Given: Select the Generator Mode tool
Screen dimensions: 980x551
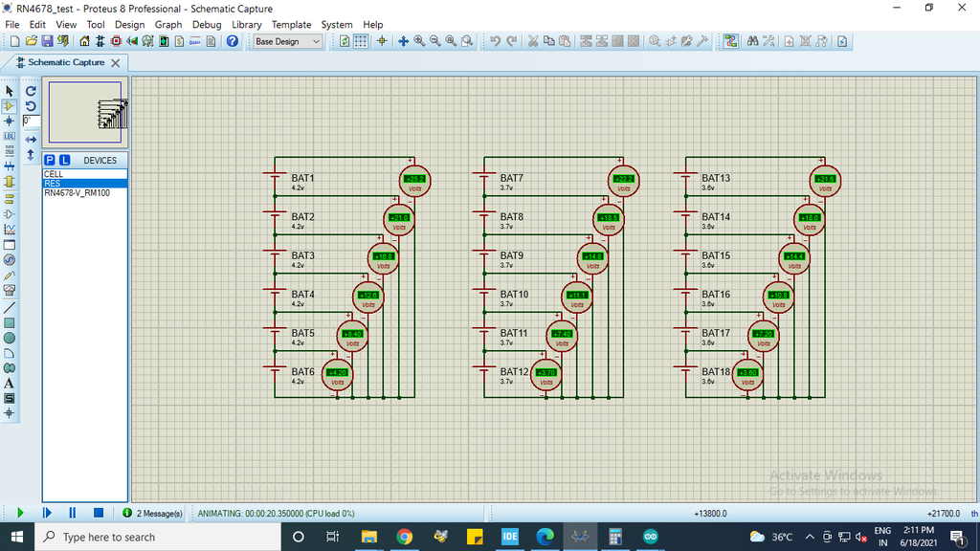Looking at the screenshot, I should [9, 258].
